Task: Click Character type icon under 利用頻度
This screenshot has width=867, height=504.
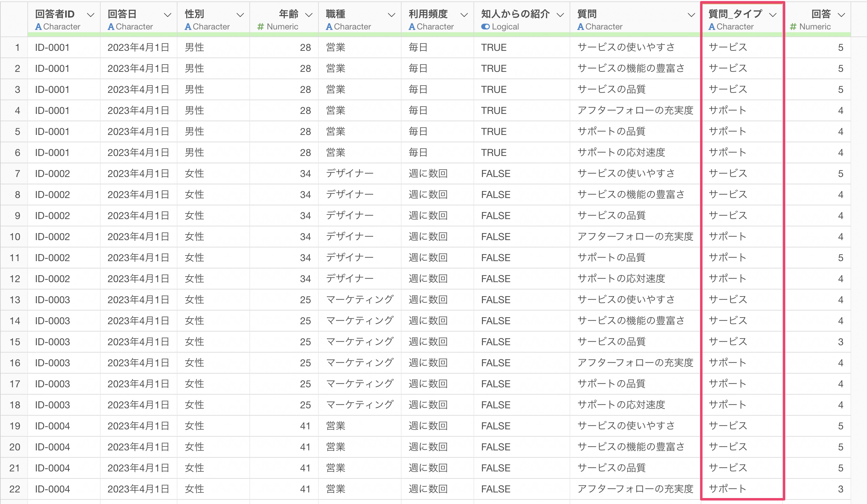Action: click(x=412, y=27)
